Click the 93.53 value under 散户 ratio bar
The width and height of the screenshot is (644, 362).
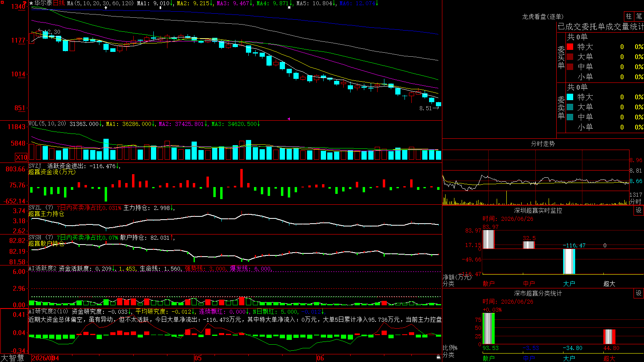[x=490, y=348]
